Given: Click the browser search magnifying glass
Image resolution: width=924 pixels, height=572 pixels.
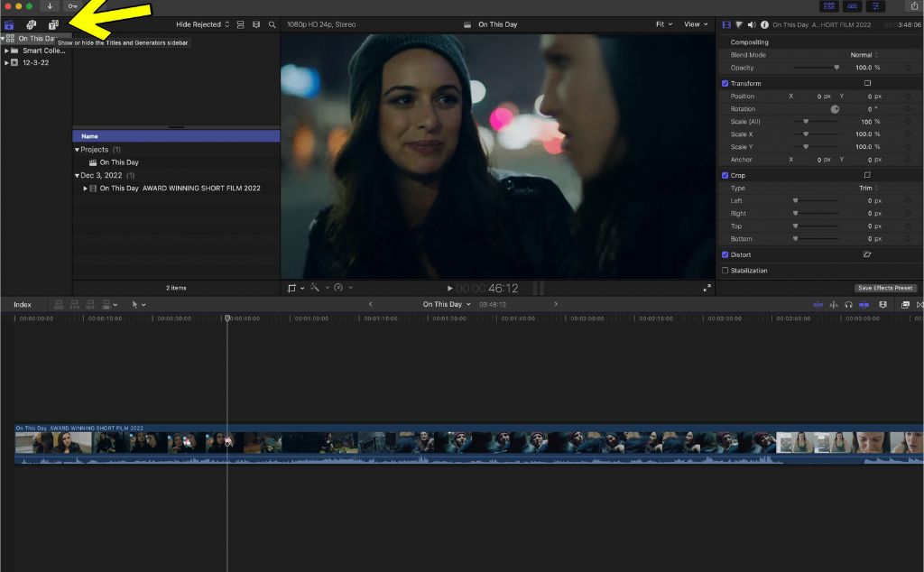Looking at the screenshot, I should (x=273, y=24).
